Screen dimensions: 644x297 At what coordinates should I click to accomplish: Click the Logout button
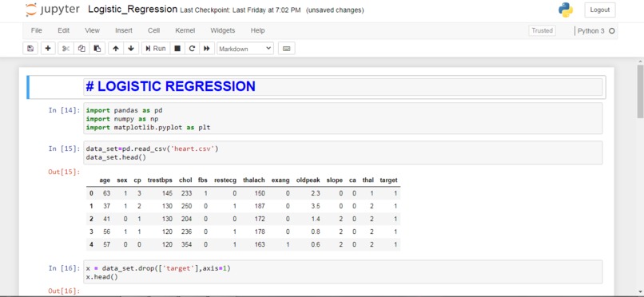[599, 10]
